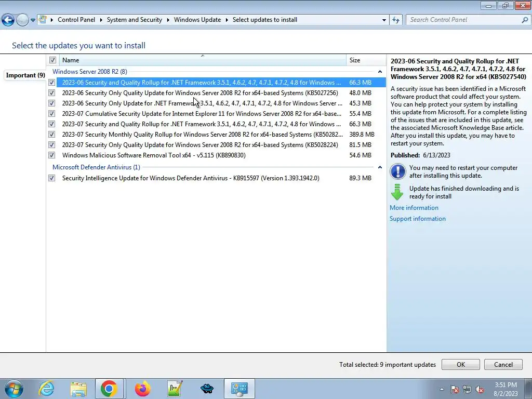Click the green download-ready arrow icon

(397, 192)
